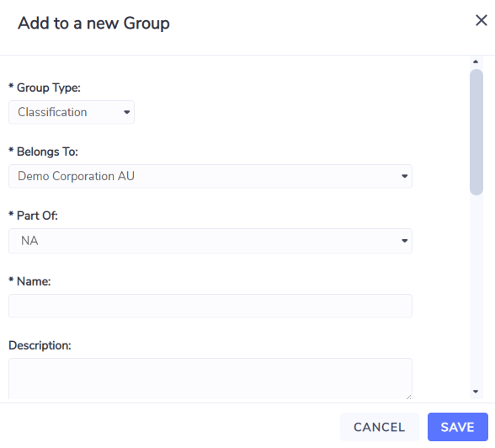This screenshot has width=495, height=448.
Task: Click the dialog's vertical scrollbar thumb
Action: point(476,132)
